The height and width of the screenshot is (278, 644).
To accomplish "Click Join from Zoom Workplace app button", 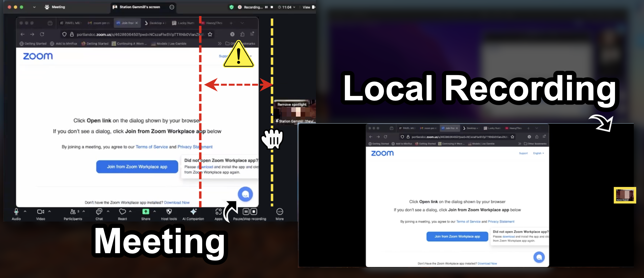I will 137,167.
